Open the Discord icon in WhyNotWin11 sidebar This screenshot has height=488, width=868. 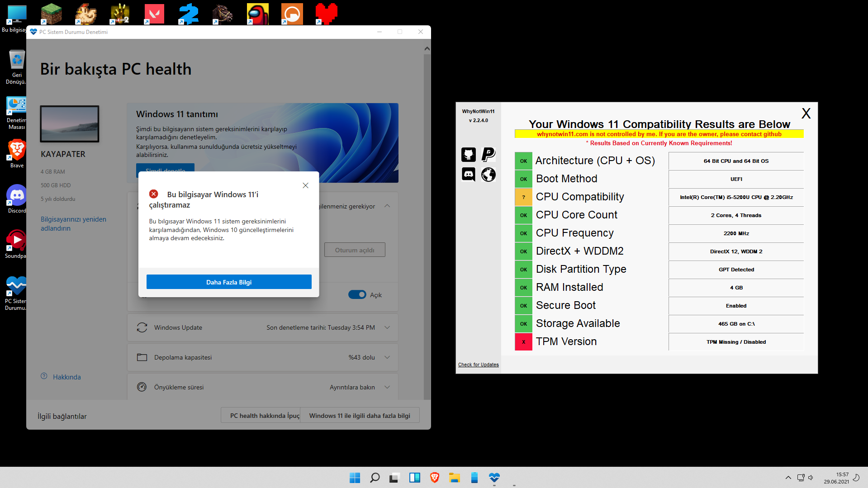coord(468,174)
